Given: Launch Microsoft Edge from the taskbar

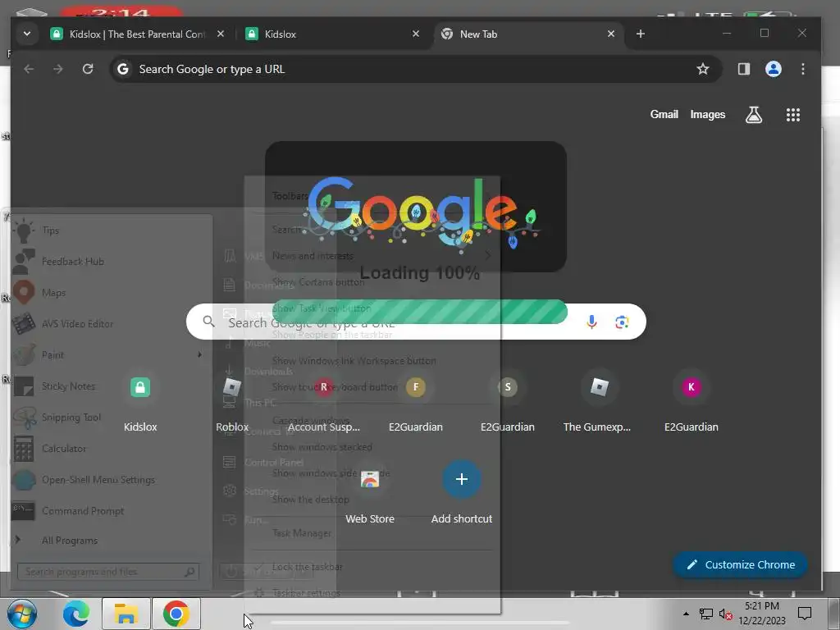Looking at the screenshot, I should [x=76, y=614].
